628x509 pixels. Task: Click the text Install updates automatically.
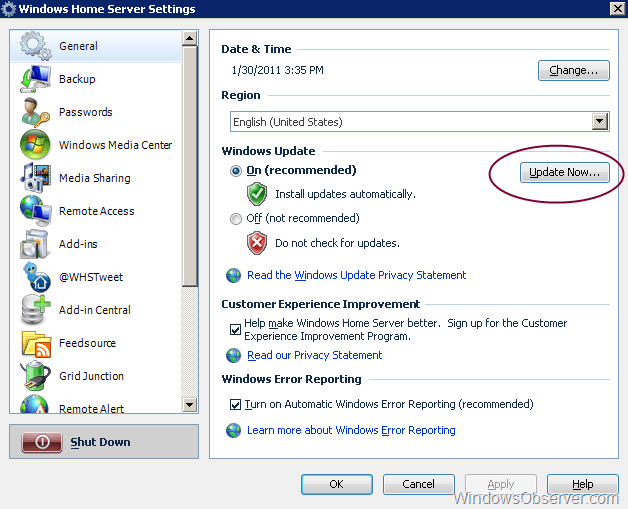[345, 194]
